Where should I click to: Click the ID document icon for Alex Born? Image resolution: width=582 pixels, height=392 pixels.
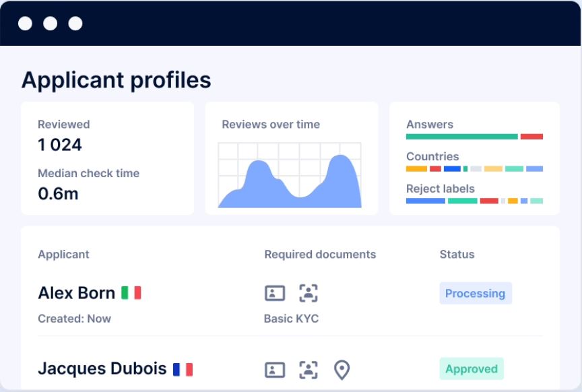click(x=275, y=293)
